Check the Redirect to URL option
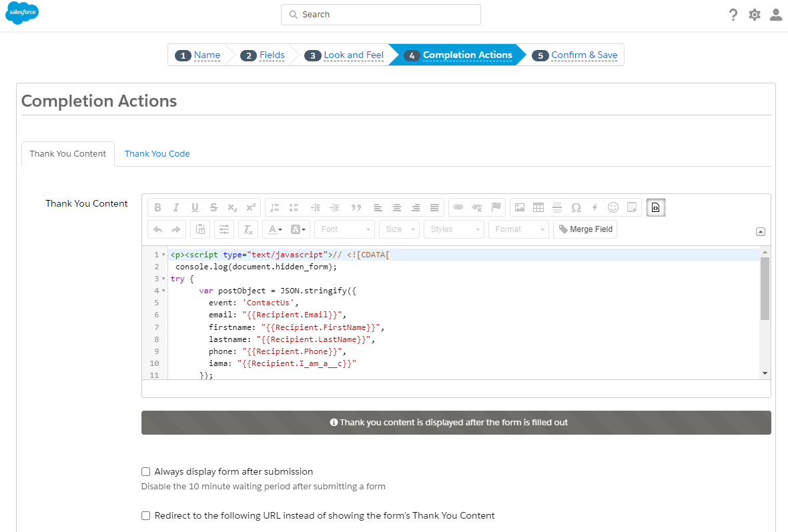Screen dimensions: 788x532 (x=145, y=515)
